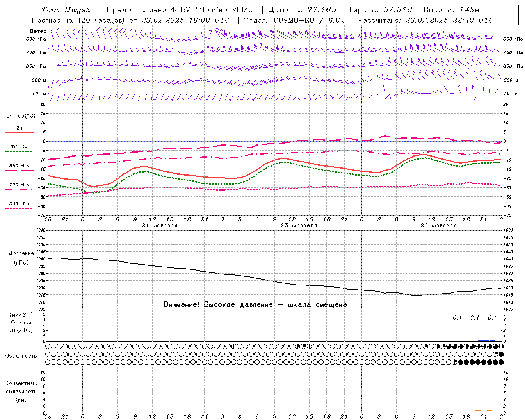This screenshot has width=525, height=420.
Task: Click the Давление panel title
Action: pyautogui.click(x=21, y=253)
